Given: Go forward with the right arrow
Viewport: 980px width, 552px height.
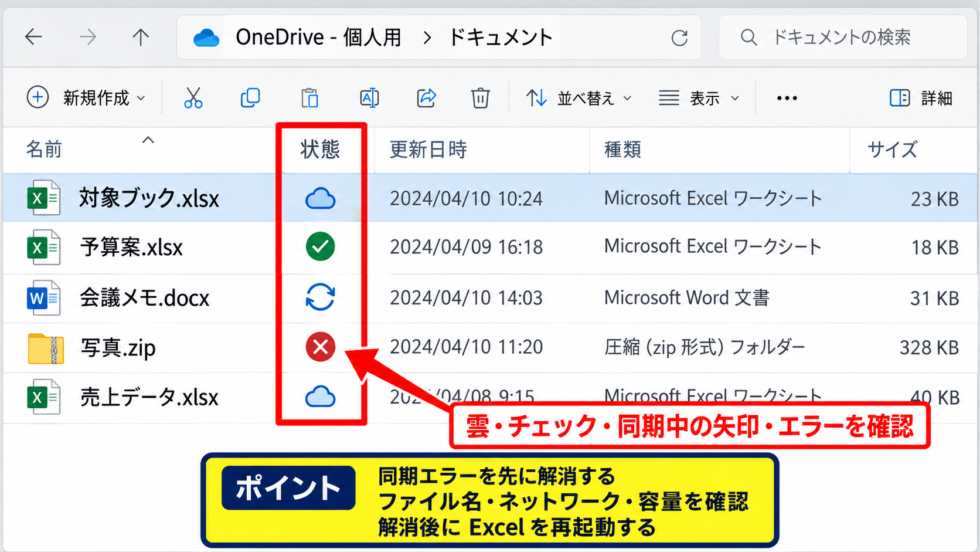Looking at the screenshot, I should coord(88,38).
